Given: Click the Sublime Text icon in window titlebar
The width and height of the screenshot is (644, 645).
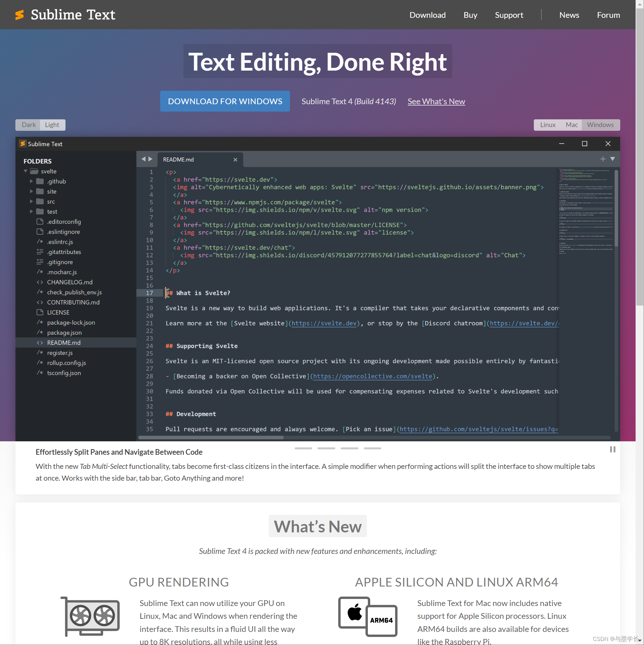Looking at the screenshot, I should click(x=22, y=144).
